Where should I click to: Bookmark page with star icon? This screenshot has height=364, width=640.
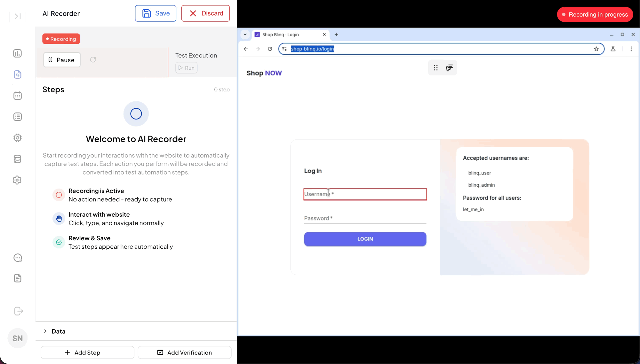click(x=596, y=49)
